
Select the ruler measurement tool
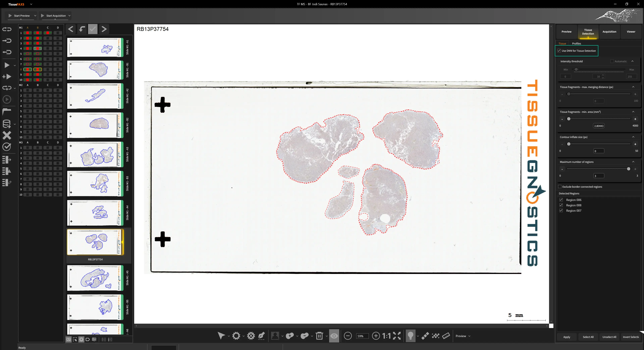pyautogui.click(x=446, y=336)
